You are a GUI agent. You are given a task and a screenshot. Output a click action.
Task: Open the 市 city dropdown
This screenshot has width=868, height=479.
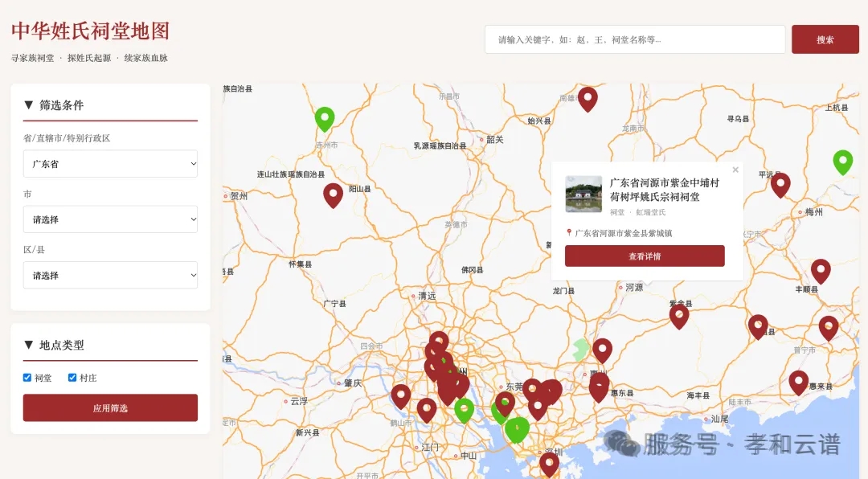point(110,219)
